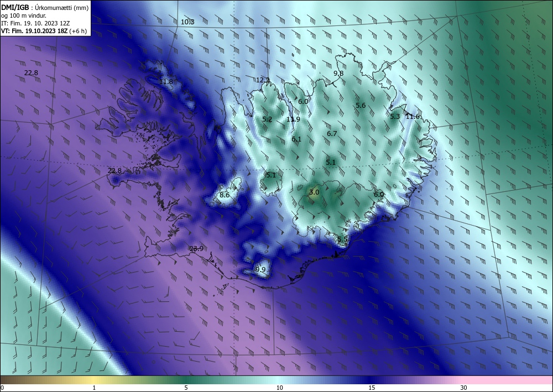Select the 12.2 value on the north coast
Image resolution: width=553 pixels, height=392 pixels.
click(x=263, y=80)
